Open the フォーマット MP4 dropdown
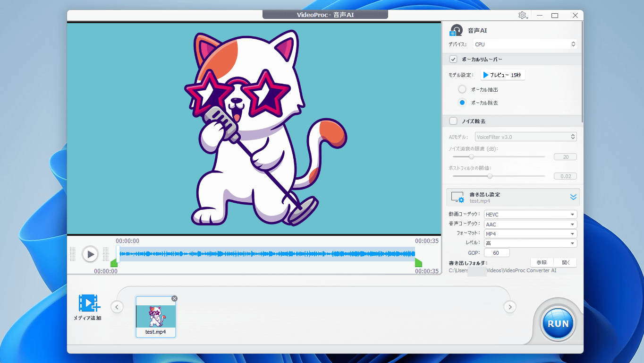The image size is (644, 363). 530,234
